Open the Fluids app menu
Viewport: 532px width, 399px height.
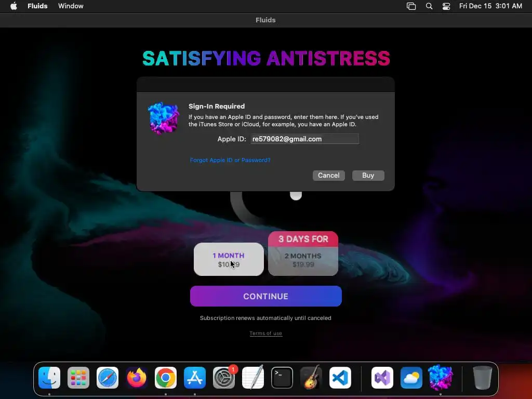(x=37, y=6)
